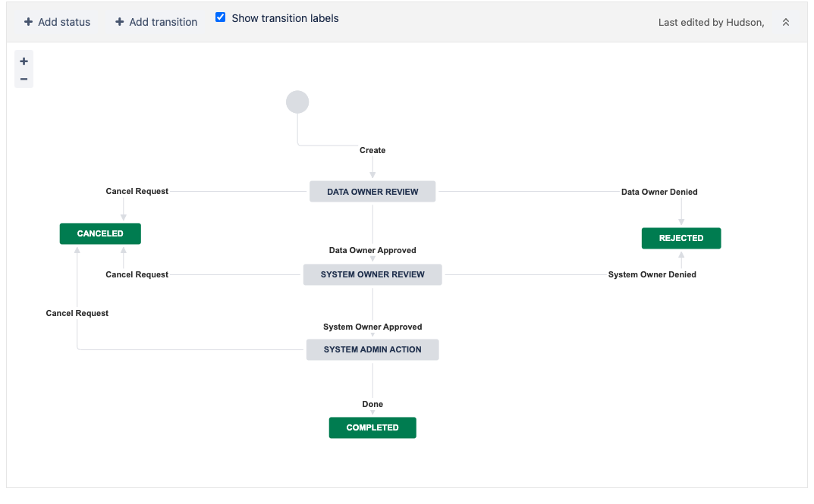Select the DATA OWNER REVIEW status

372,191
